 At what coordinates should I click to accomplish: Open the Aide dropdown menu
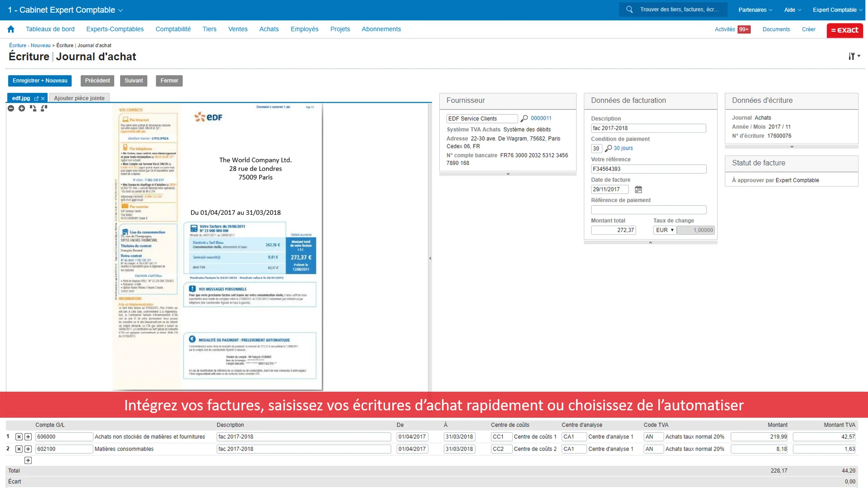[792, 10]
